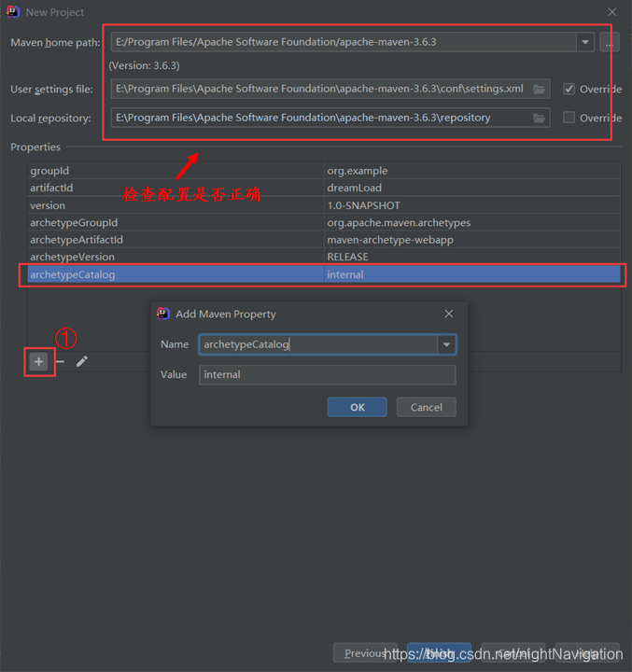
Task: Select the version property row
Action: pos(324,205)
